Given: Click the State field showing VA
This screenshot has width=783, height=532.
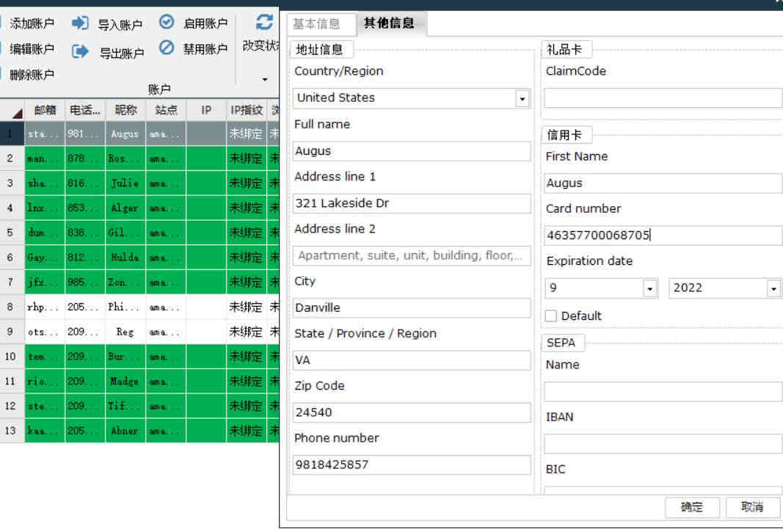Looking at the screenshot, I should pos(412,360).
